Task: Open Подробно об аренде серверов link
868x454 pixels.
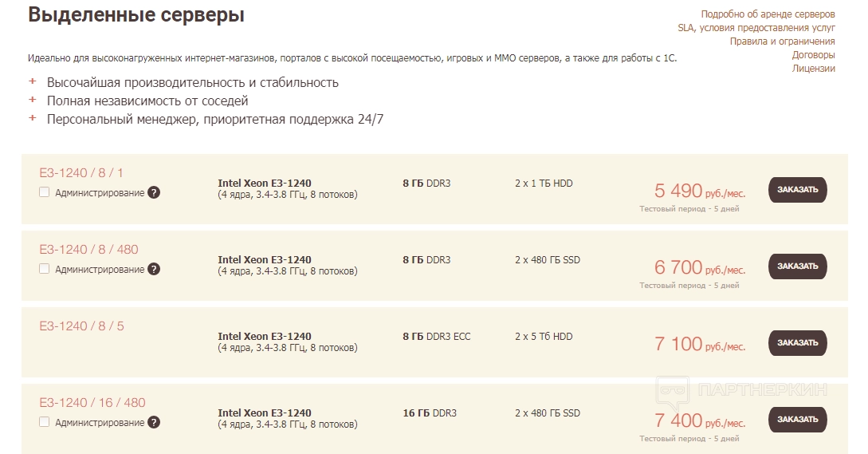Action: pos(768,14)
